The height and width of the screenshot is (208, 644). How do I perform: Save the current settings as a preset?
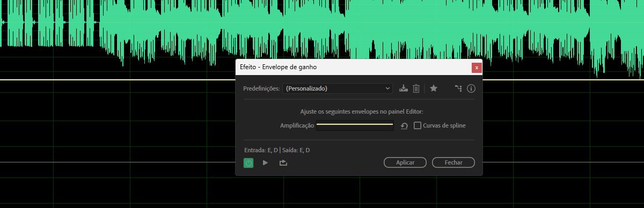point(404,88)
